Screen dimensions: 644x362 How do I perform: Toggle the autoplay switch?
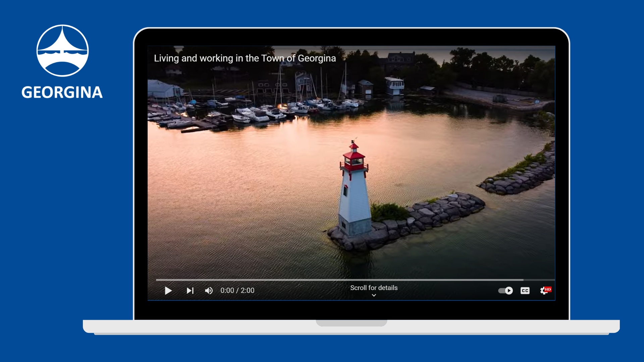click(505, 291)
